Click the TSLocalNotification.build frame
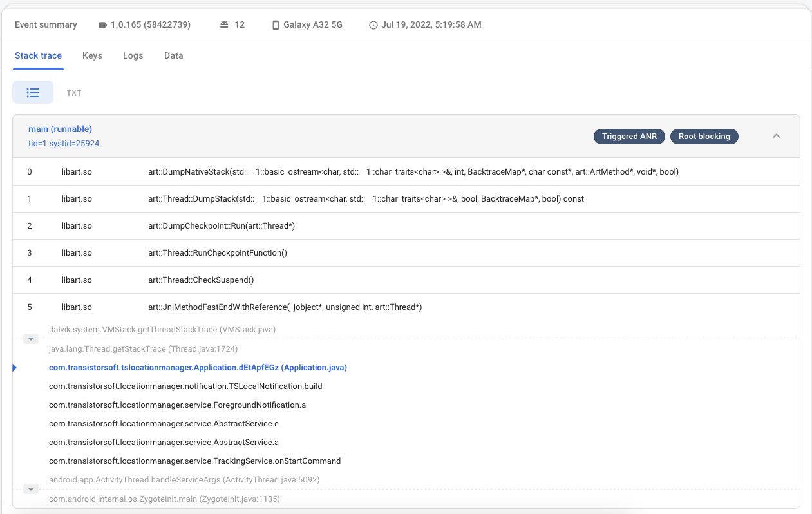The height and width of the screenshot is (514, 812). click(185, 386)
